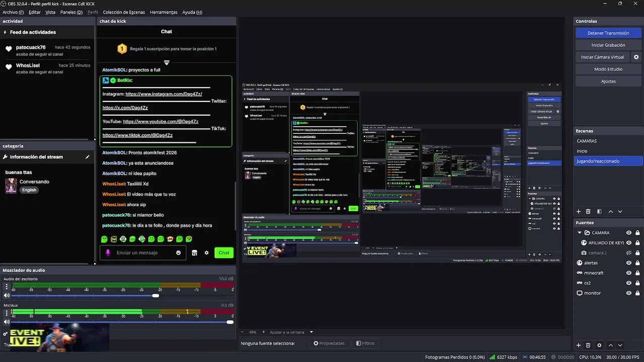
Task: Click green Chat send button
Action: pyautogui.click(x=224, y=253)
